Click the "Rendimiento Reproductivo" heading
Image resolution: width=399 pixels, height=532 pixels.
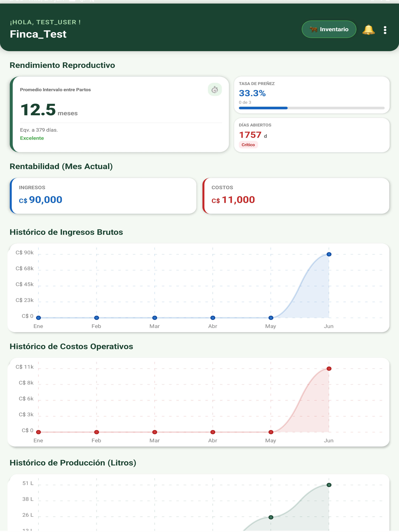point(62,65)
